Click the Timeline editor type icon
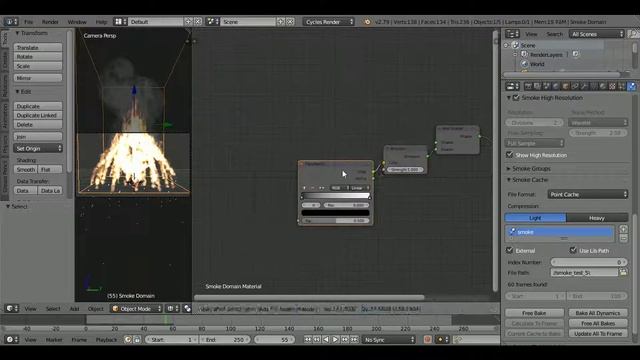640x360 pixels. point(11,340)
